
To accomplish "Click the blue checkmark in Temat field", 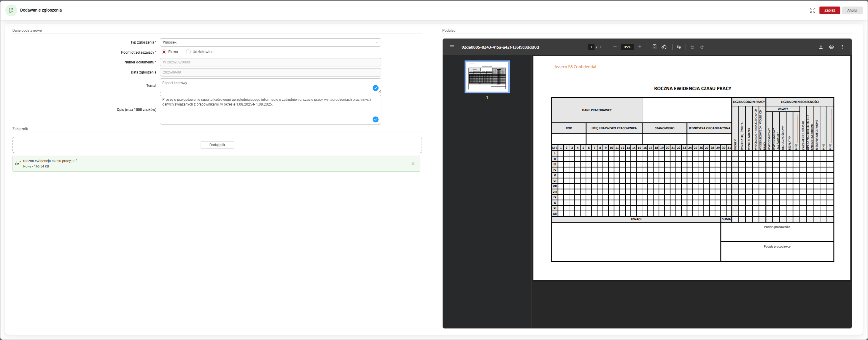I will click(x=375, y=88).
